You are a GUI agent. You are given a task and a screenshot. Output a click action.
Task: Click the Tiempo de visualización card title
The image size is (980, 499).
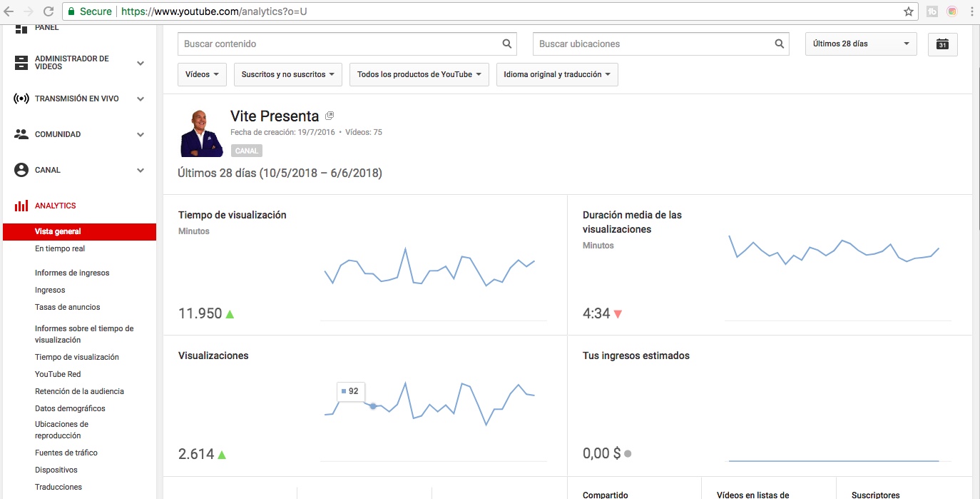click(233, 215)
